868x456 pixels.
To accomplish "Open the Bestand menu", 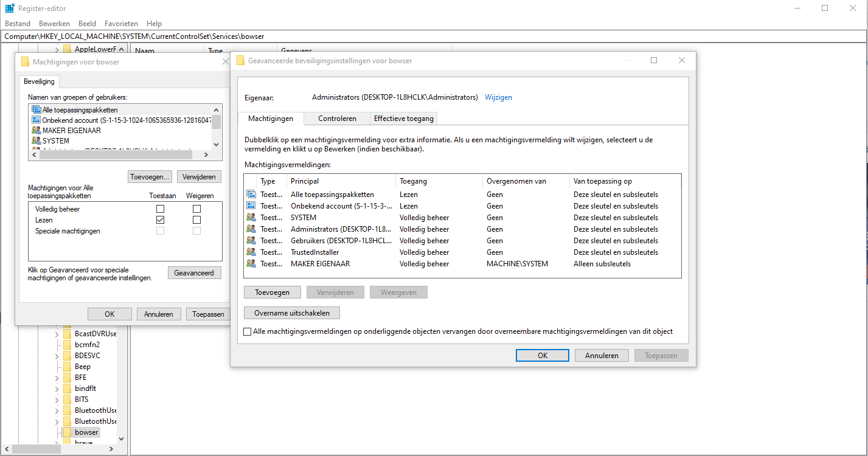I will click(18, 24).
